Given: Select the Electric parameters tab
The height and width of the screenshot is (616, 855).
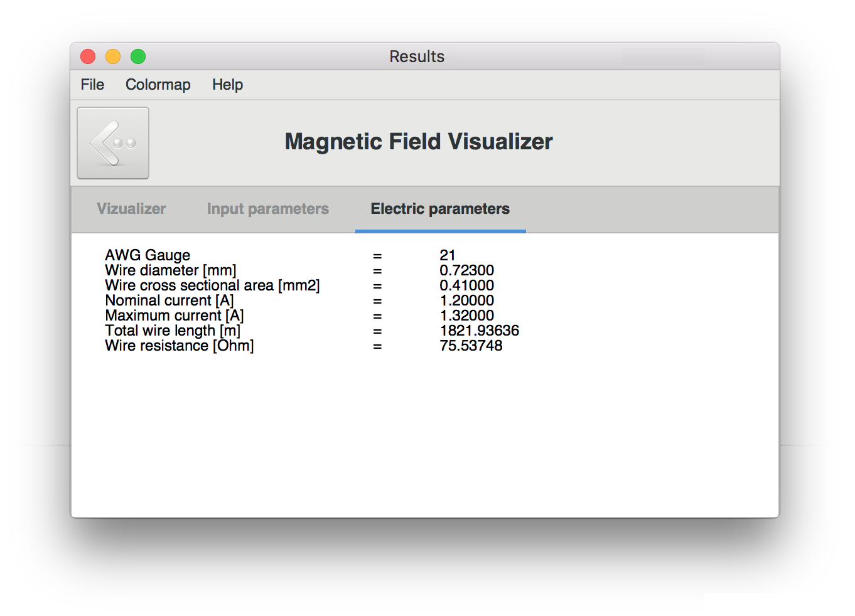Looking at the screenshot, I should pos(440,209).
